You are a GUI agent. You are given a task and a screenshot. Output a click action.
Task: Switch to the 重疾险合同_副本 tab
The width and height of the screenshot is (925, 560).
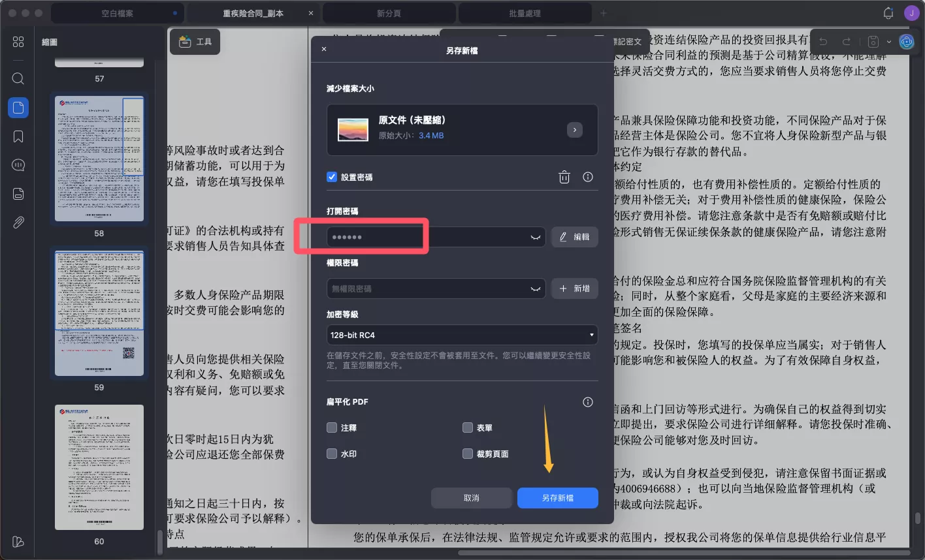point(252,13)
